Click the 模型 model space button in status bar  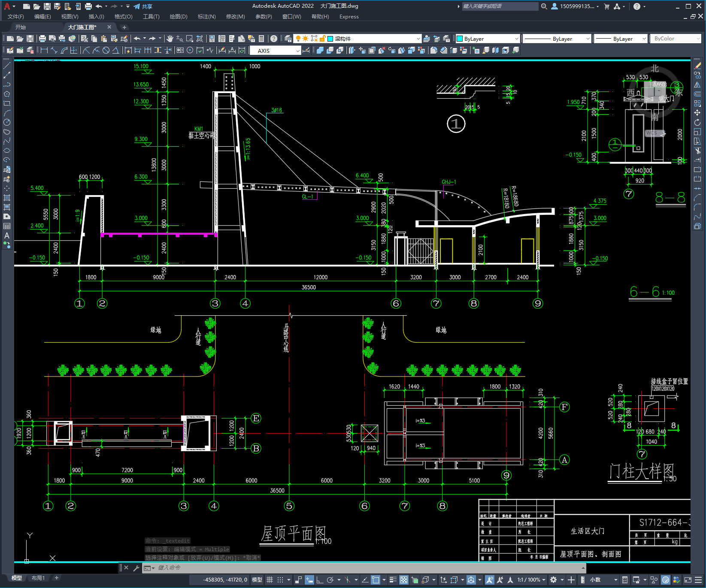tap(257, 580)
